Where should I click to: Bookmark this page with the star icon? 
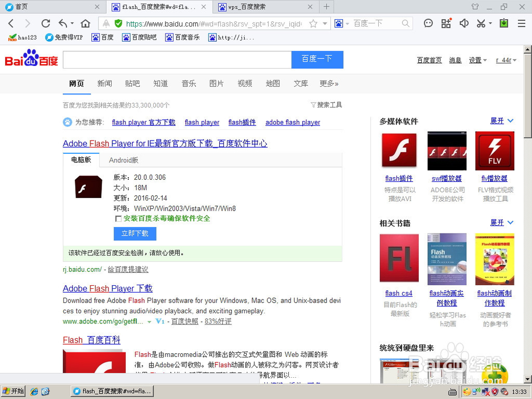313,23
